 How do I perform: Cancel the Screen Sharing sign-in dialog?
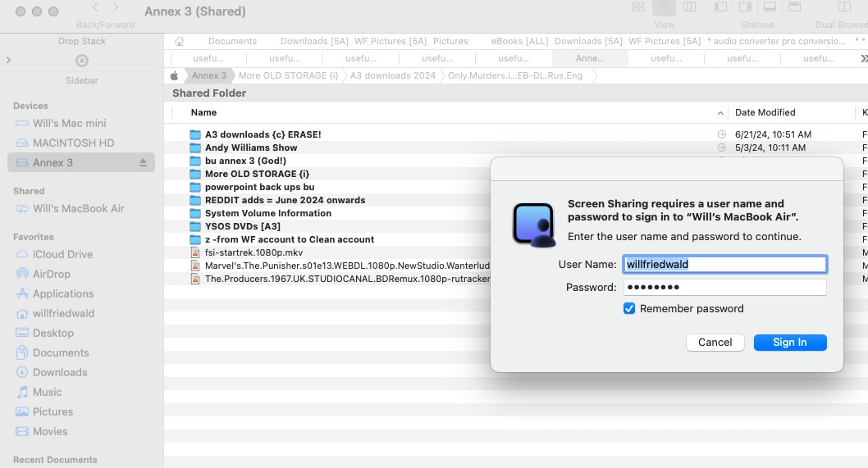(715, 343)
